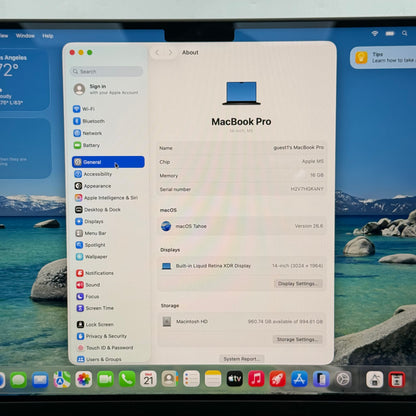Click the Chip Apple M5 row
The width and height of the screenshot is (416, 416).
(241, 162)
